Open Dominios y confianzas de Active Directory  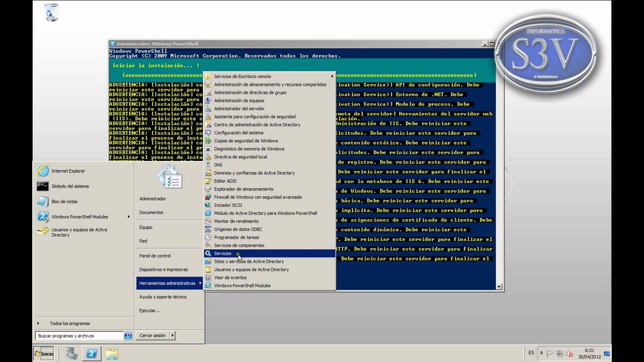270,173
